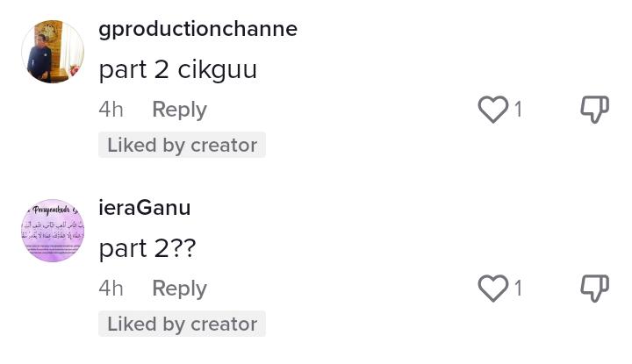Open ieraGanu's purple profile avatar
The height and width of the screenshot is (364, 632).
coord(52,230)
